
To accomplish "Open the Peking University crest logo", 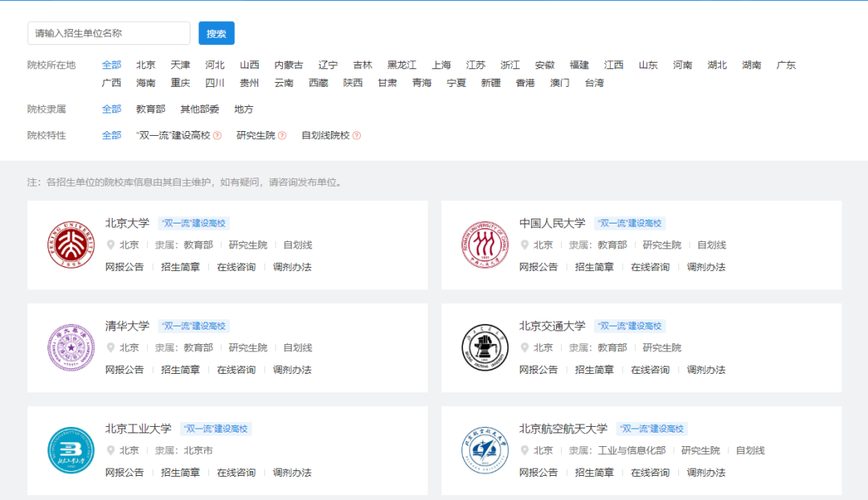I will tap(71, 244).
